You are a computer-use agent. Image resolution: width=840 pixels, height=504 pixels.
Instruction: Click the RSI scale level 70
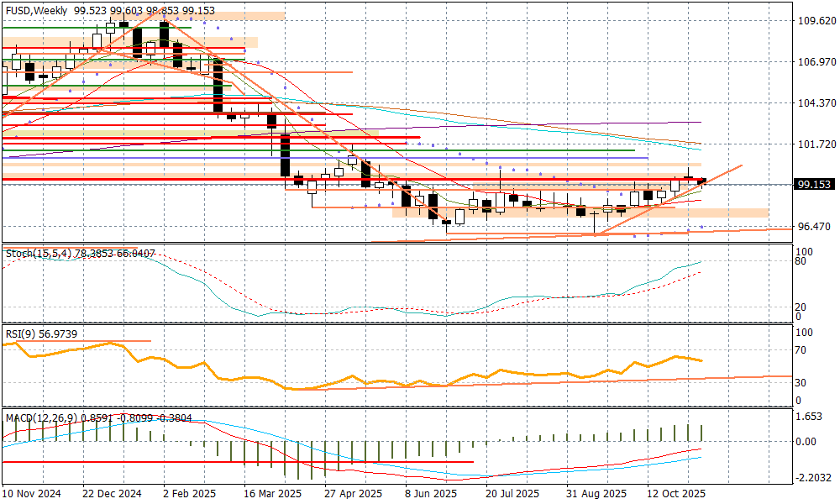pyautogui.click(x=802, y=350)
